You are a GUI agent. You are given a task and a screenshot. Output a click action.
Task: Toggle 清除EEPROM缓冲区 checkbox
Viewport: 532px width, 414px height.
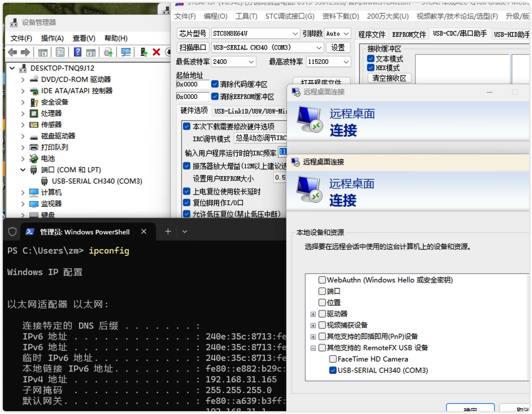215,97
